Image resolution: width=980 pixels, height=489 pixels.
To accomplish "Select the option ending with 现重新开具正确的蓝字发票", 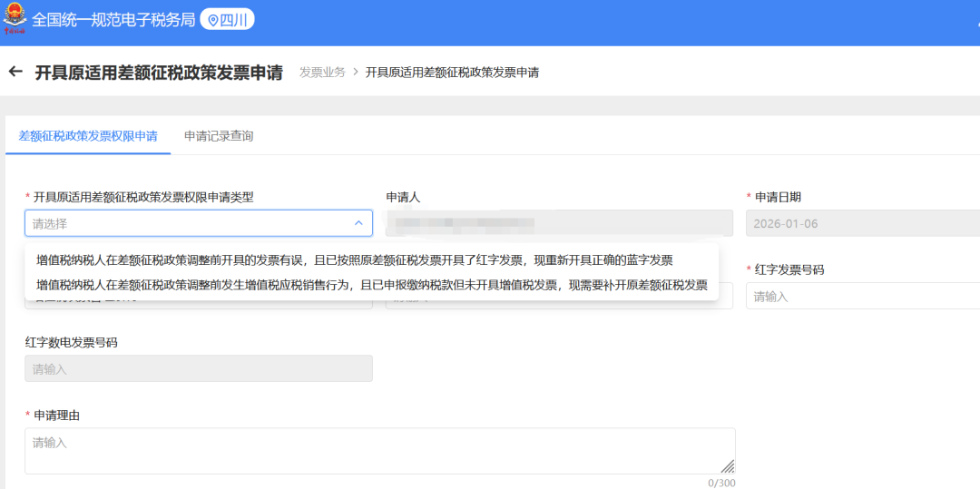I will pyautogui.click(x=354, y=259).
